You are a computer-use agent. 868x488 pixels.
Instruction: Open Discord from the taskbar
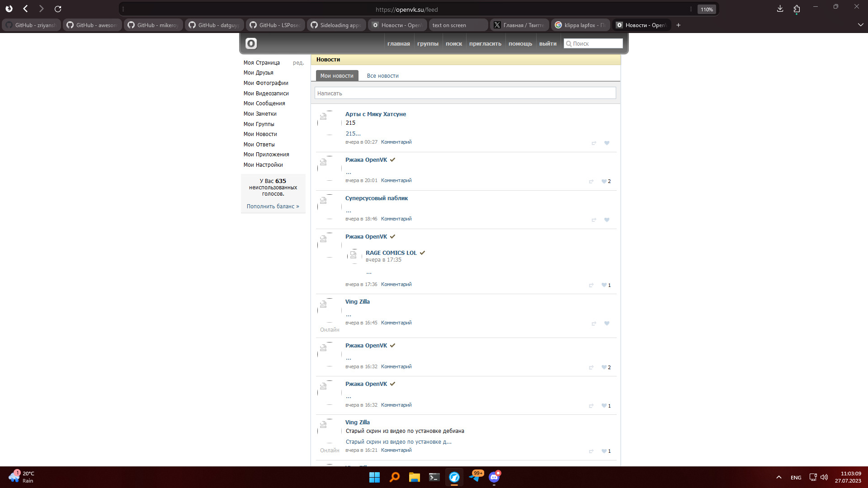(x=494, y=477)
